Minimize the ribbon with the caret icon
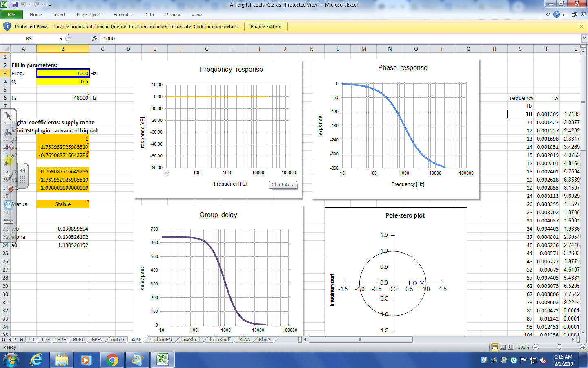The width and height of the screenshot is (588, 368). click(x=548, y=14)
